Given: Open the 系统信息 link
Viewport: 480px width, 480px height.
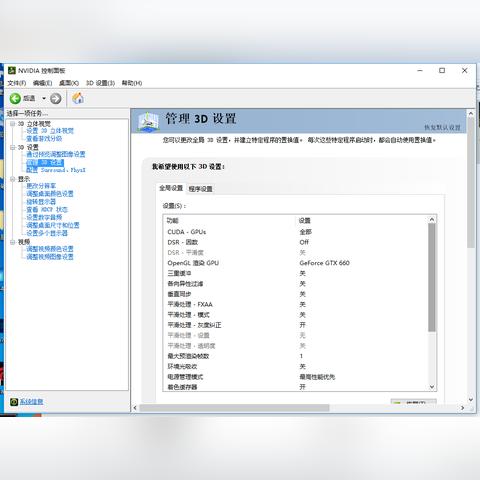Looking at the screenshot, I should 31,402.
